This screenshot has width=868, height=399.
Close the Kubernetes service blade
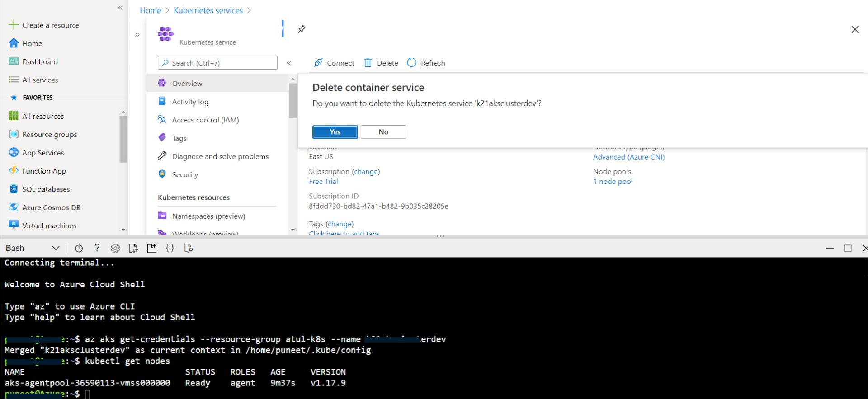(x=854, y=29)
